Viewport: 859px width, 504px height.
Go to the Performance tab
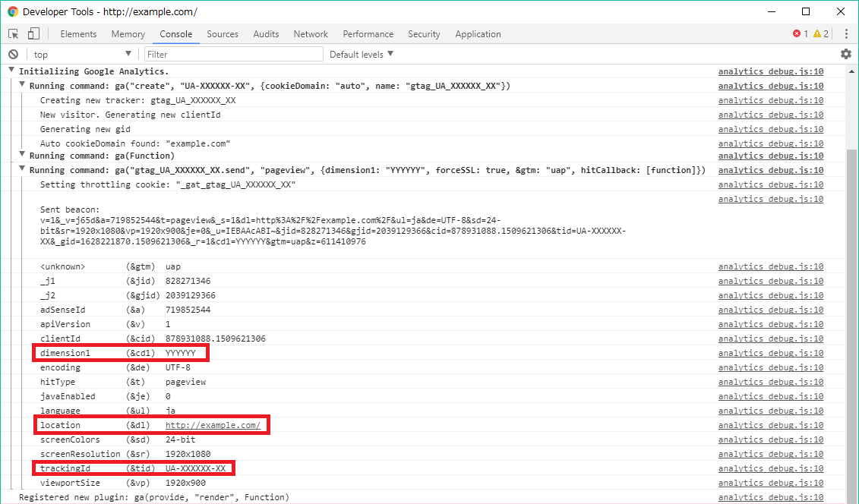click(368, 34)
